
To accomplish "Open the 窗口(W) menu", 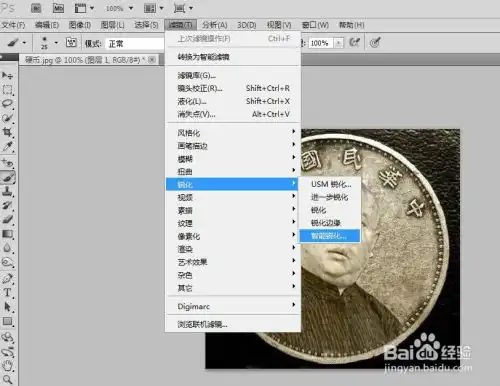I will click(x=315, y=25).
